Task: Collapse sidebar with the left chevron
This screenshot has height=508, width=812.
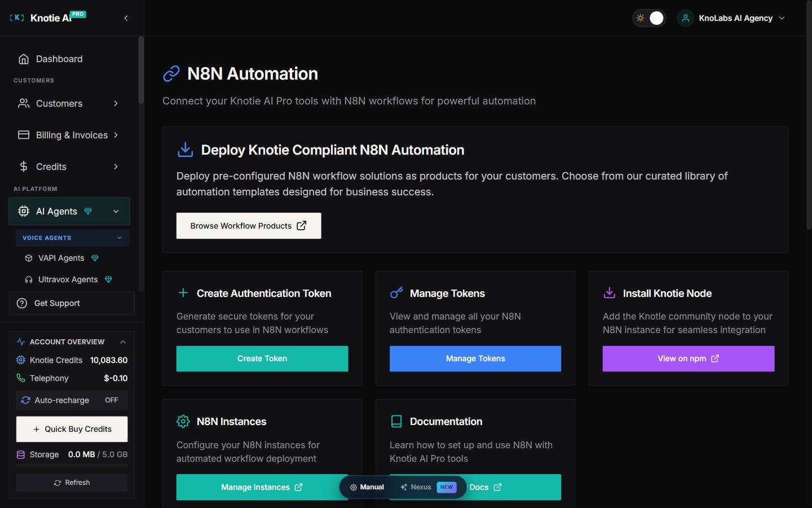Action: 126,18
